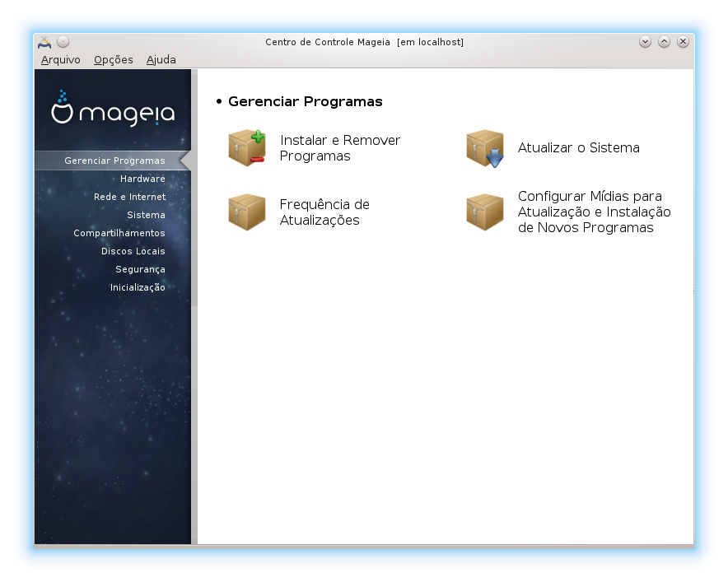Open the Arquivo menu
Screen dimensions: 728x582
point(60,60)
